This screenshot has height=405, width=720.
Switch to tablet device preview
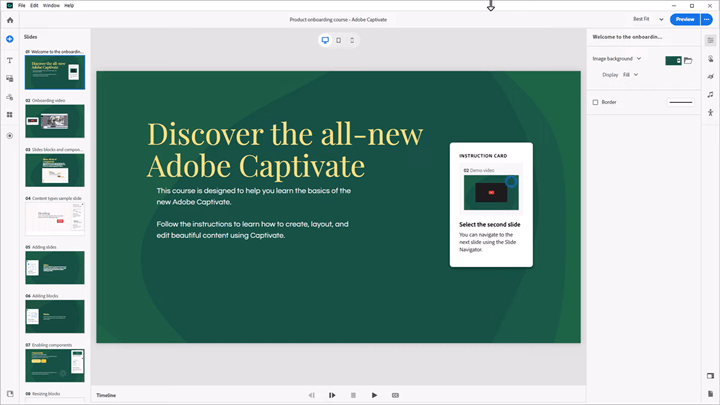click(338, 40)
